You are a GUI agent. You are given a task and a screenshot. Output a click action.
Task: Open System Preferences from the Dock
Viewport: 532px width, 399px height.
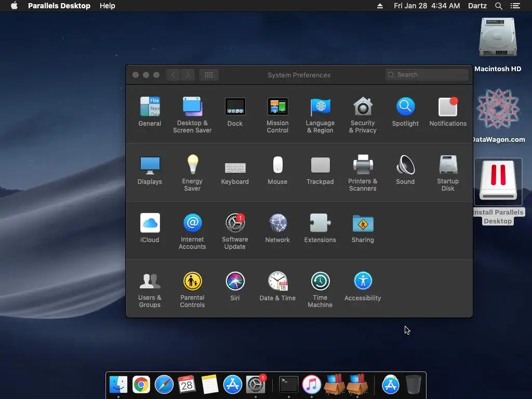point(256,384)
